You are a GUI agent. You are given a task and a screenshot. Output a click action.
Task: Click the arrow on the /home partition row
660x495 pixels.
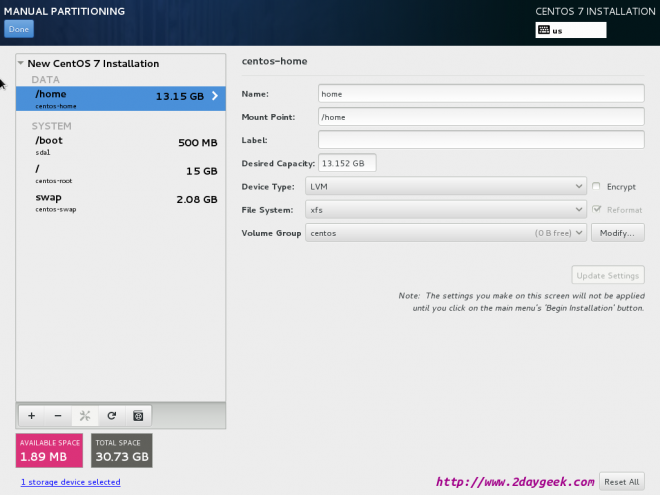coord(214,97)
